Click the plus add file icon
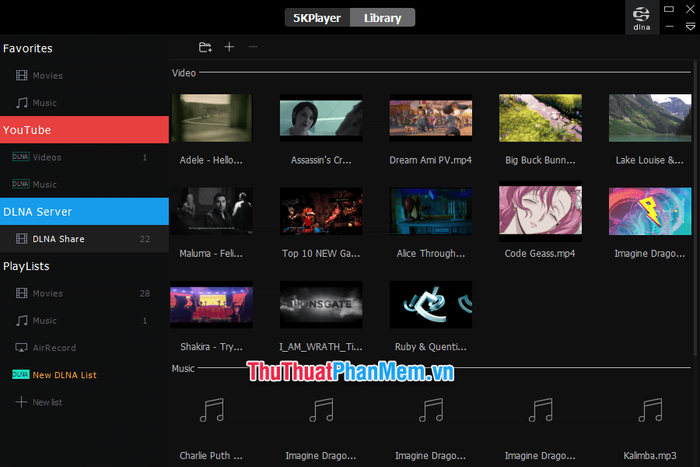This screenshot has width=700, height=467. pyautogui.click(x=229, y=47)
